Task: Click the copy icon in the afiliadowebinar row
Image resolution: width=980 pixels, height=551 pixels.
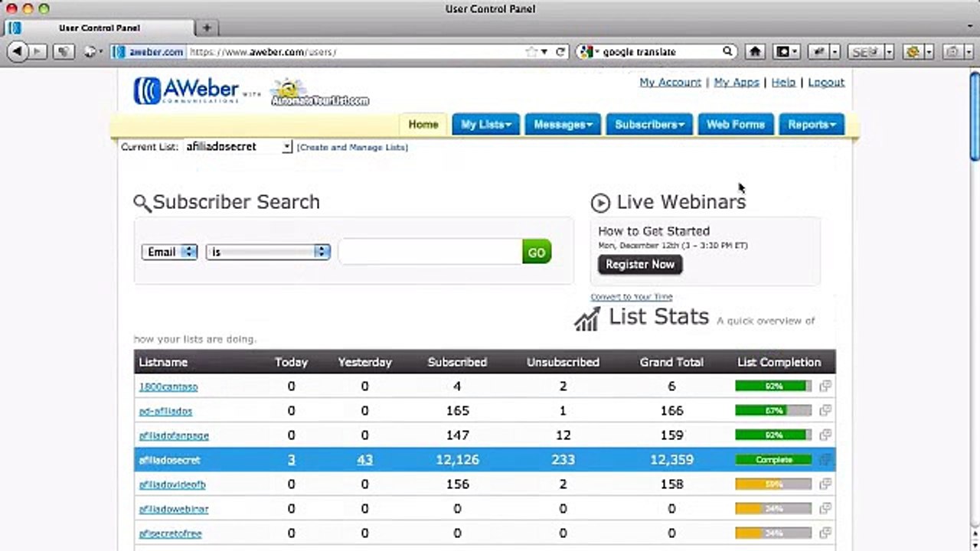Action: 825,509
